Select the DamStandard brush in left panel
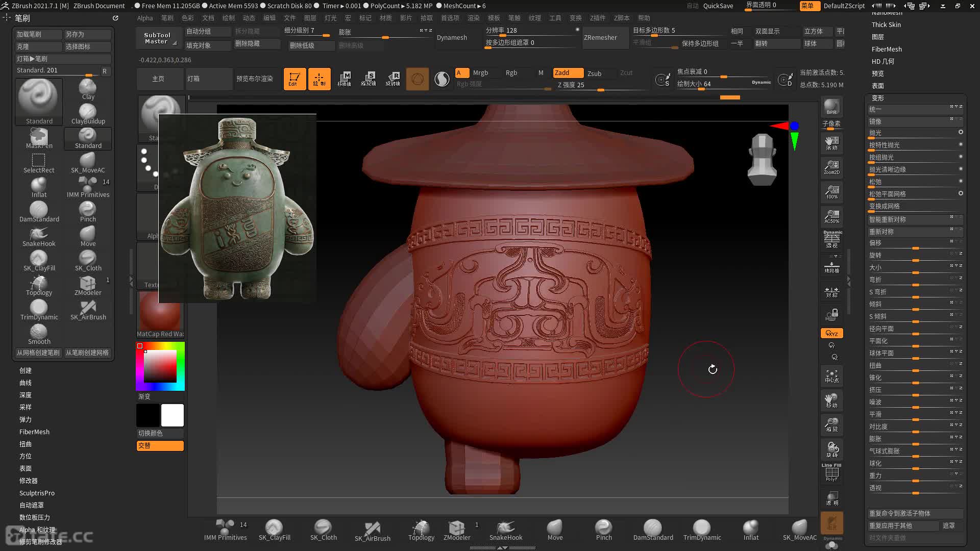This screenshot has width=980, height=551. 39,212
